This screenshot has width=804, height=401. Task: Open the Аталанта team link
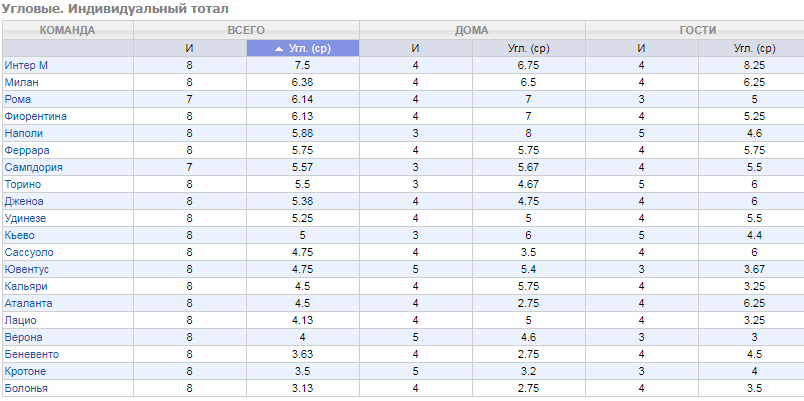(28, 303)
